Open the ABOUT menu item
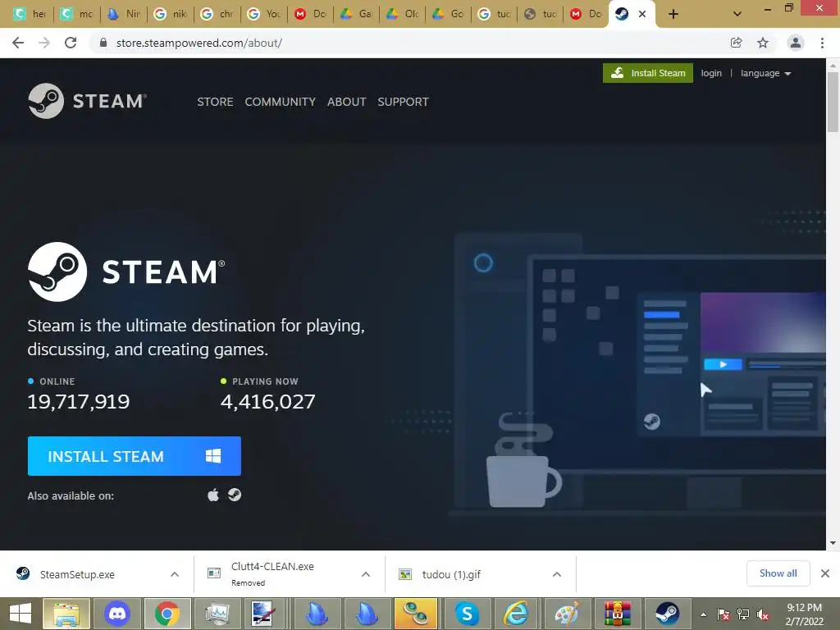This screenshot has width=840, height=630. 347,102
